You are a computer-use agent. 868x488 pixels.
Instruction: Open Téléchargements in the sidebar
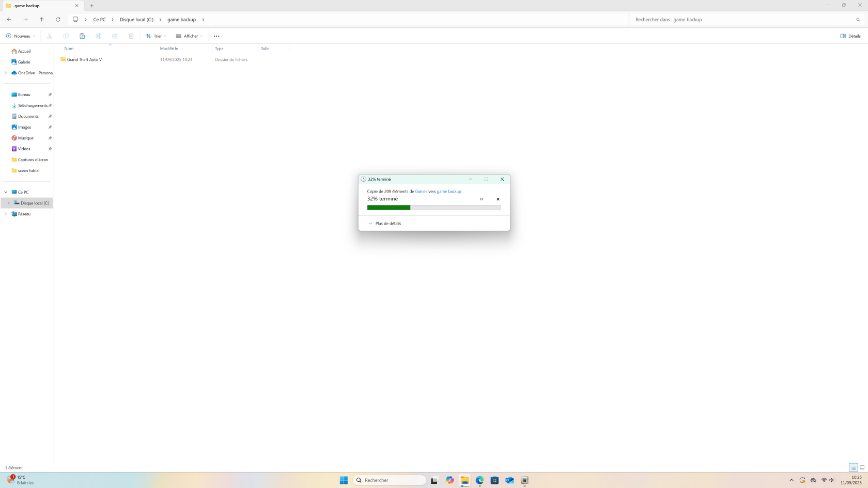tap(32, 105)
